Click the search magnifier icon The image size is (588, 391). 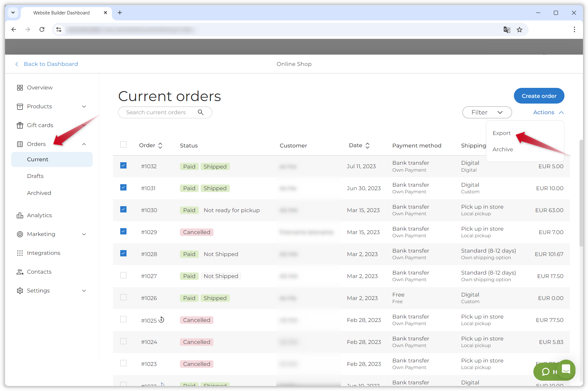[201, 112]
